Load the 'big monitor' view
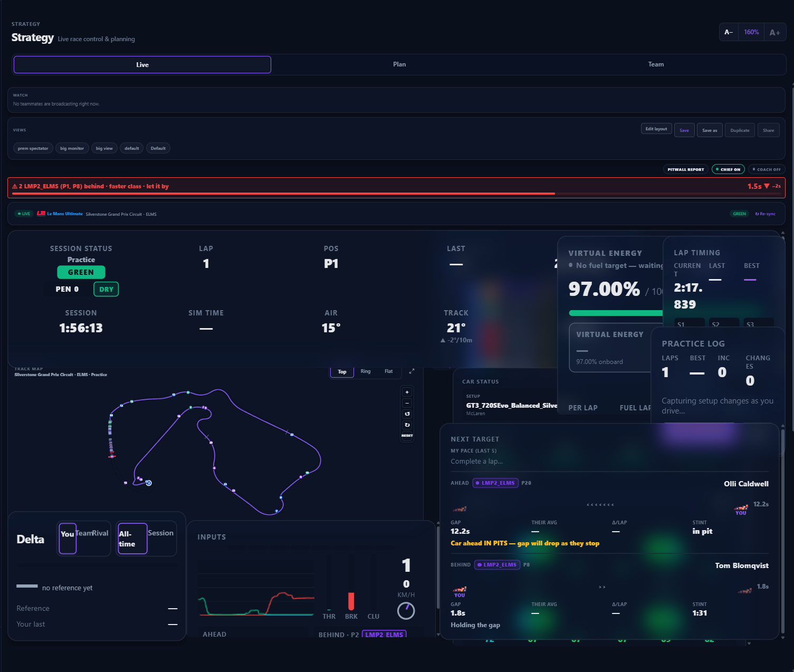Screen dimensions: 794x672 click(x=72, y=148)
